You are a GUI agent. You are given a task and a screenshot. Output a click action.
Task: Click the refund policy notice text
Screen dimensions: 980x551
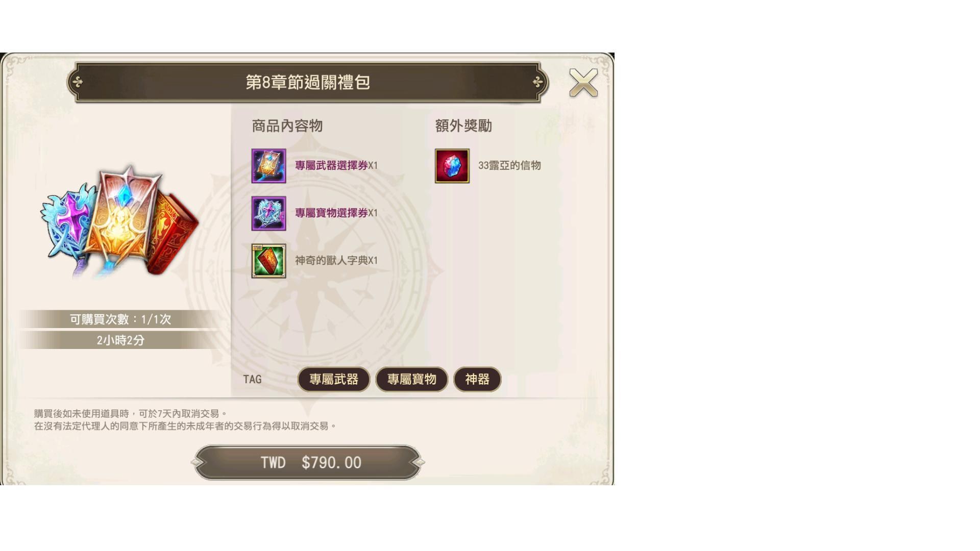[x=185, y=419]
